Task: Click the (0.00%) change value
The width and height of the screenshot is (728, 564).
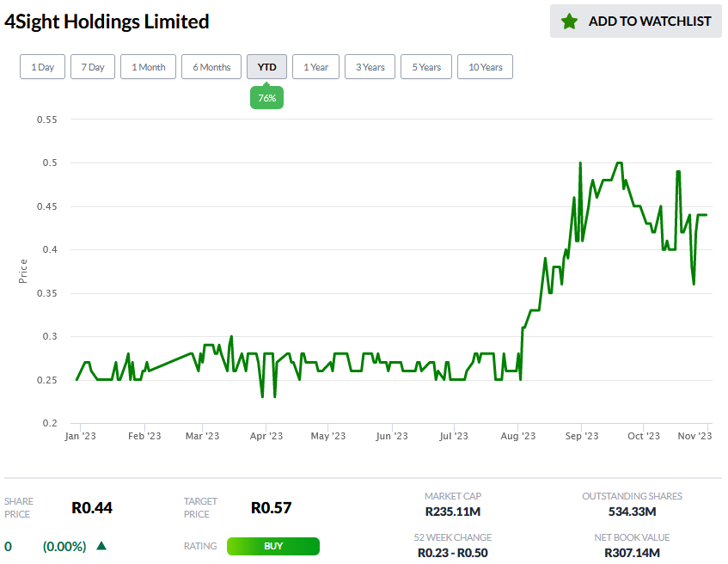Action: (x=64, y=546)
